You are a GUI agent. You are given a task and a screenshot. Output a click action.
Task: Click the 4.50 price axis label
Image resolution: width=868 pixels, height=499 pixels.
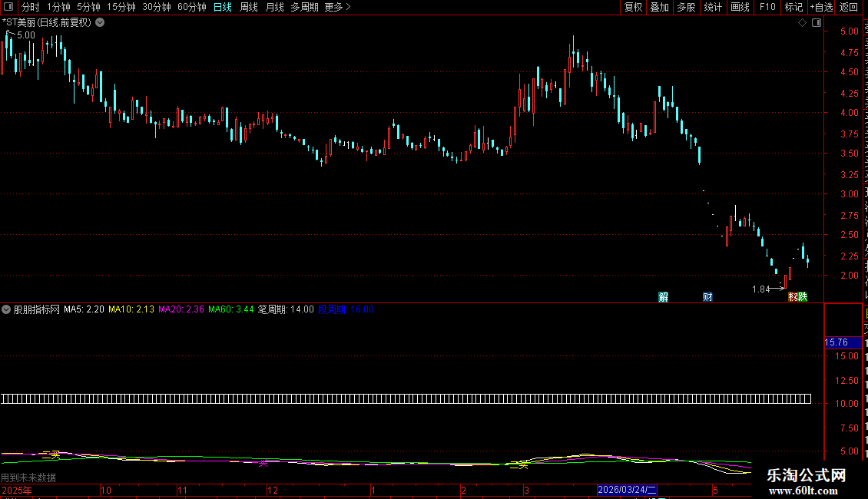[849, 72]
